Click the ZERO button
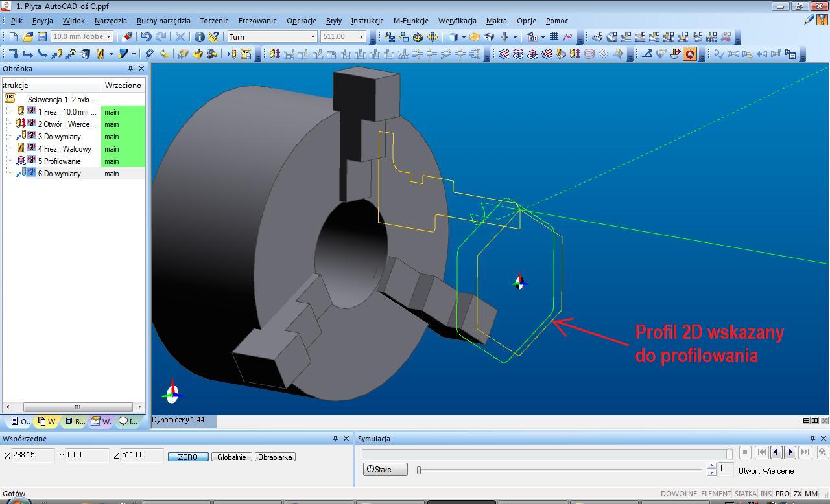 (188, 457)
